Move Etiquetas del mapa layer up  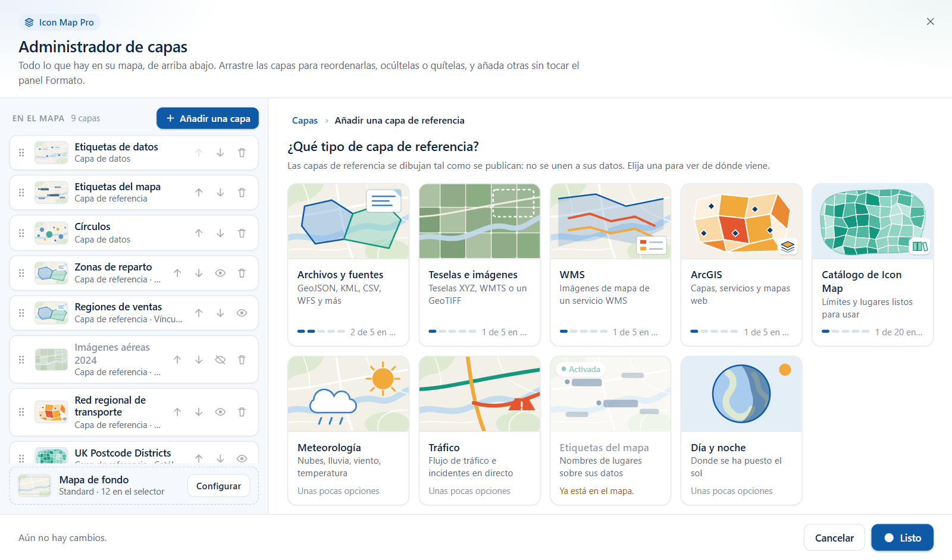(199, 193)
